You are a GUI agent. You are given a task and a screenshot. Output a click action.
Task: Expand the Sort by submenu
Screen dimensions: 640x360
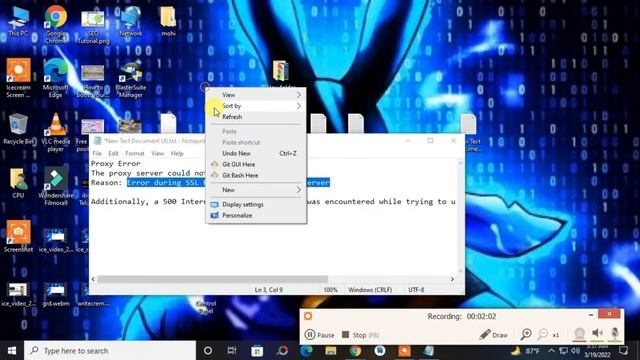pos(256,106)
